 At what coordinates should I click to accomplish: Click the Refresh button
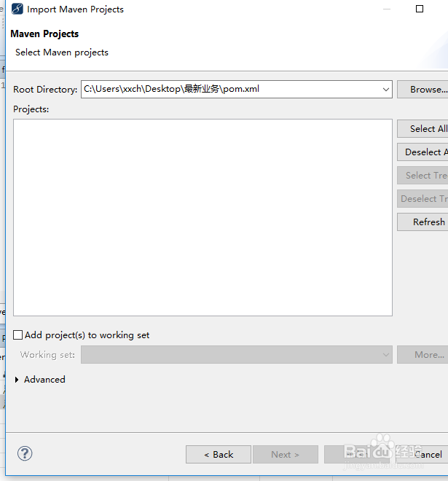pos(423,222)
